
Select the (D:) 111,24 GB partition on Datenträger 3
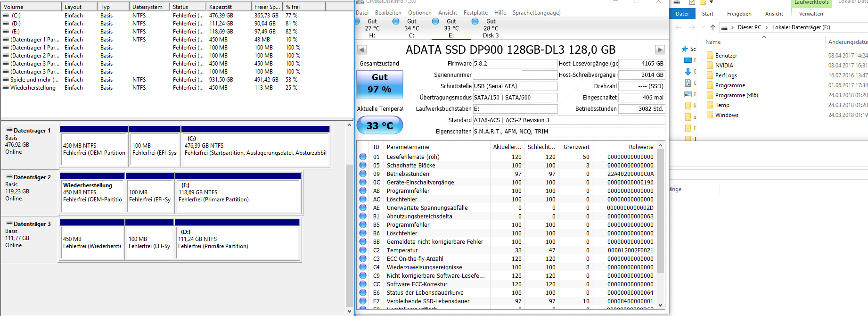click(x=237, y=240)
